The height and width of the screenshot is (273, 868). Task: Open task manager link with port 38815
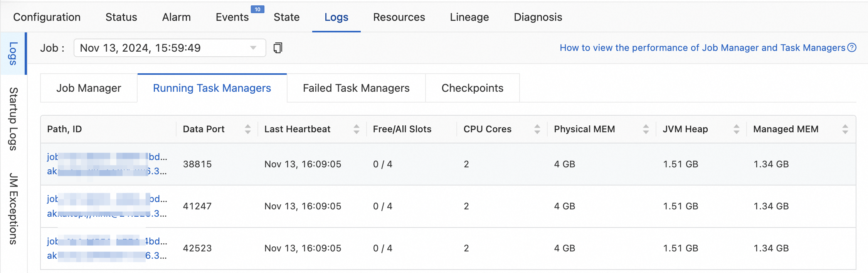pos(107,157)
